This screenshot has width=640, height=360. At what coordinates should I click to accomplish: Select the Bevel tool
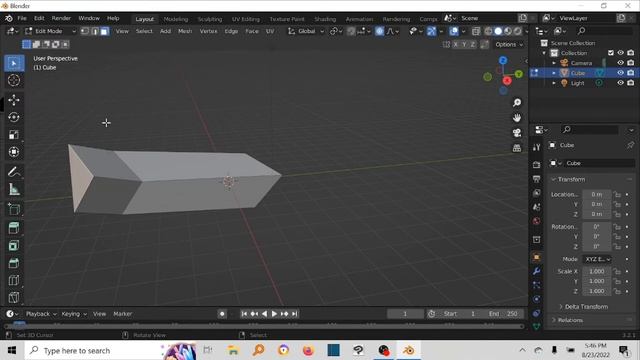tap(14, 263)
